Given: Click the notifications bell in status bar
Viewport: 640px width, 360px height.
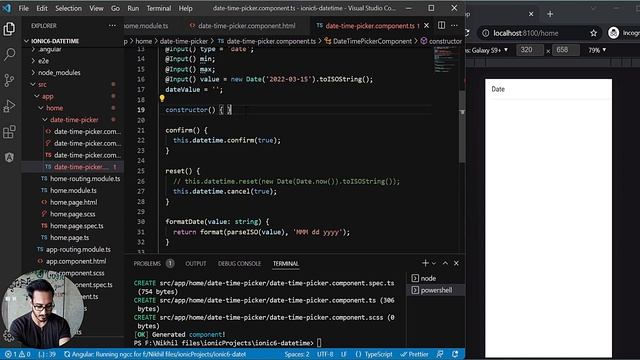Looking at the screenshot, I should pyautogui.click(x=455, y=354).
